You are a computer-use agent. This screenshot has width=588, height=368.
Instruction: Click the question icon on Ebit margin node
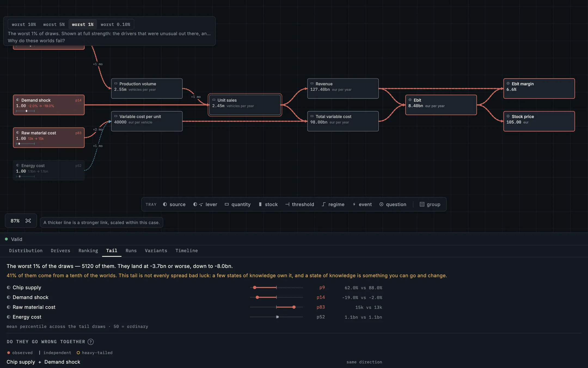[x=508, y=84]
